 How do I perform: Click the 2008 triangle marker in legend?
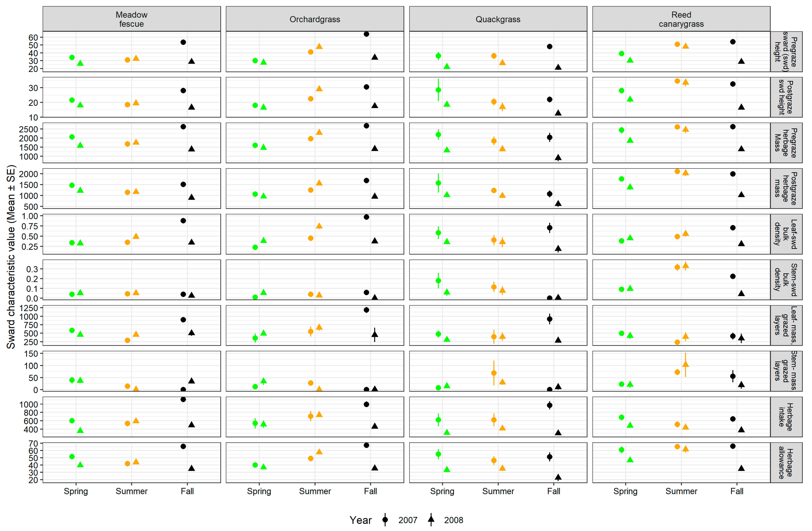pos(431,519)
